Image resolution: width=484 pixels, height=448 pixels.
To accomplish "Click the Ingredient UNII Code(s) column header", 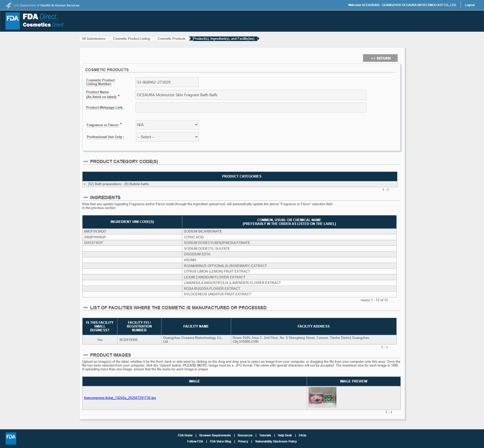I will (x=132, y=222).
